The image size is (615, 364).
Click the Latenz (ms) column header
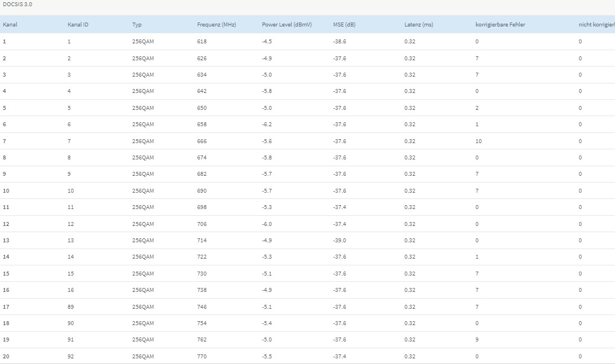point(419,25)
